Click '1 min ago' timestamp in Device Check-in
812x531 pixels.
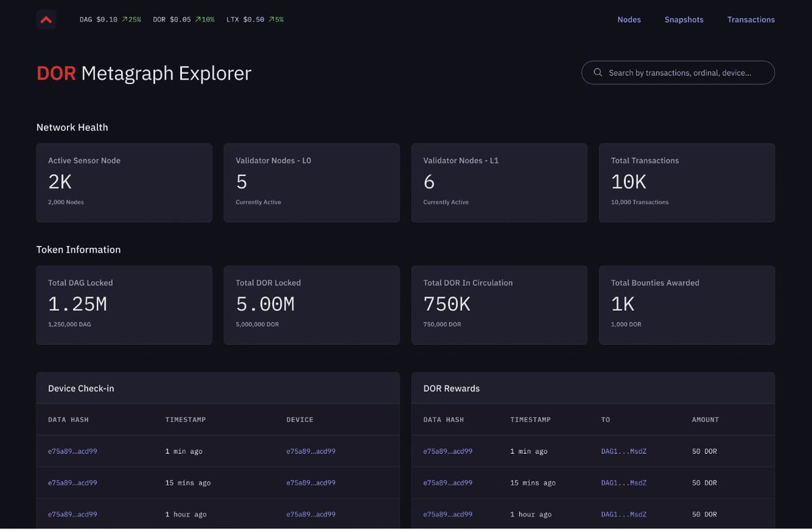click(183, 451)
